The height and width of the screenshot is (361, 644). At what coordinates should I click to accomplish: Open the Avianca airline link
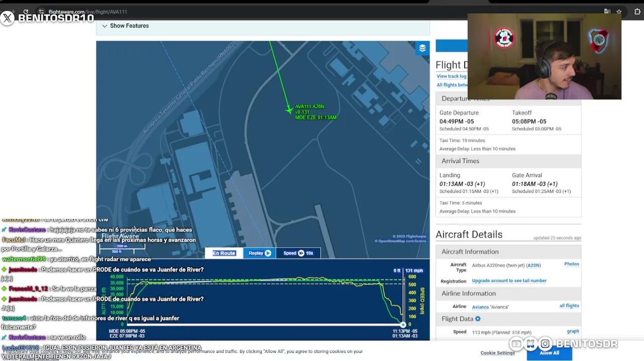(480, 307)
